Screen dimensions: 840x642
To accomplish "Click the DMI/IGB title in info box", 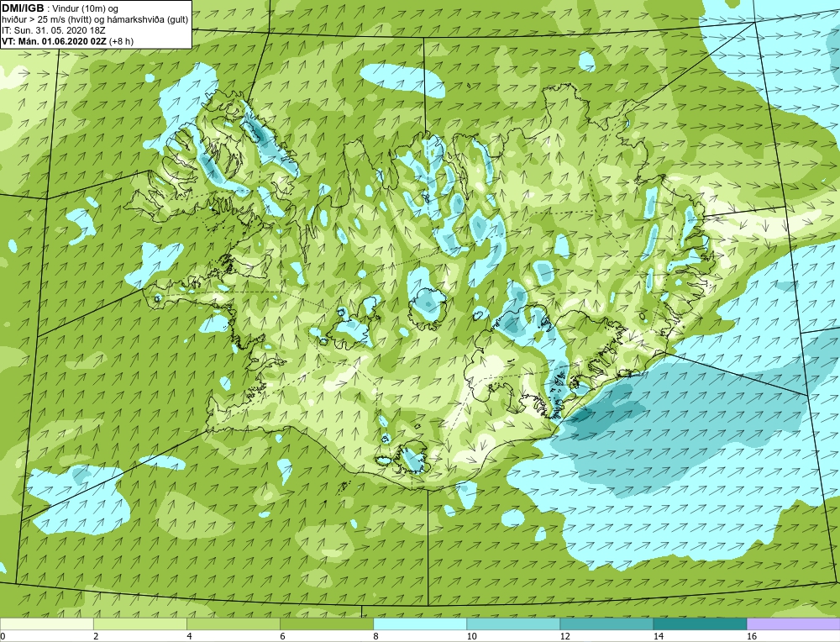I will (x=23, y=8).
